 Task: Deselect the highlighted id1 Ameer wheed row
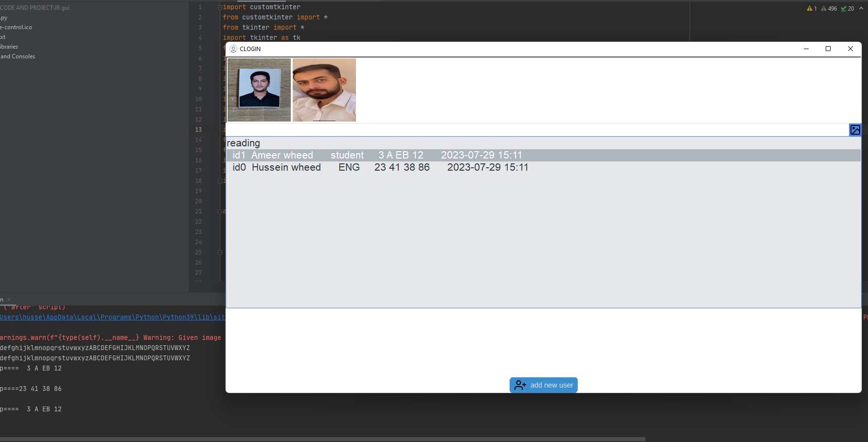(379, 155)
